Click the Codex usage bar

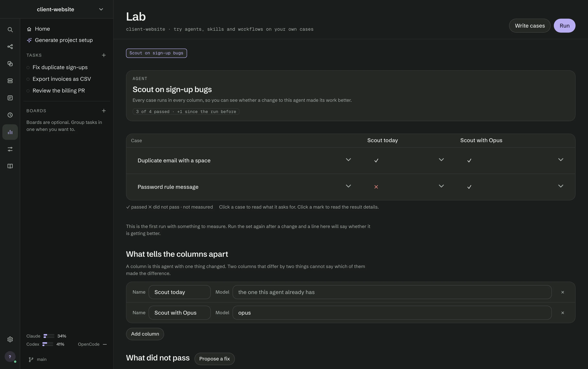pos(48,344)
